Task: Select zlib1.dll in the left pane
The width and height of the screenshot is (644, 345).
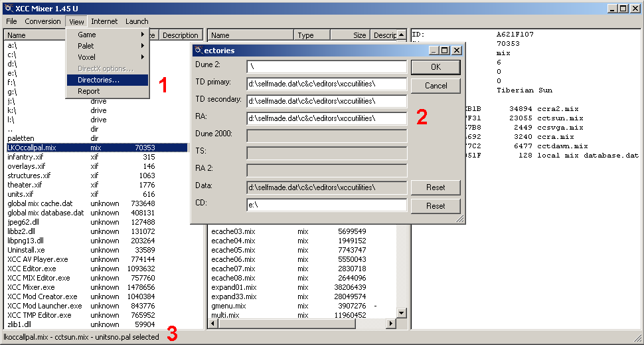Action: (x=19, y=324)
